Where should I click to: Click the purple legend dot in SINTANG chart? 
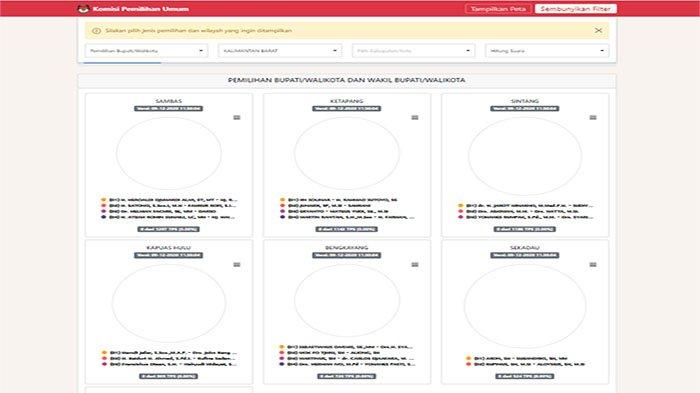pos(460,217)
